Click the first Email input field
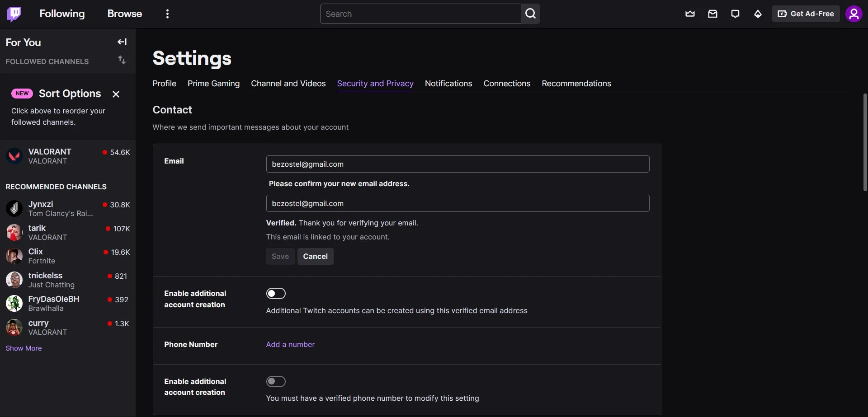The image size is (868, 417). pos(458,164)
